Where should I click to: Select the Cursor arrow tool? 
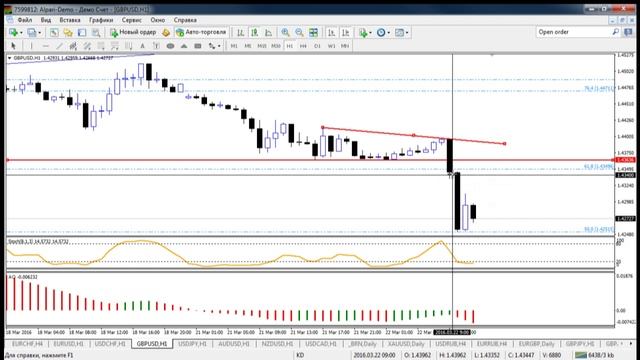[13, 46]
